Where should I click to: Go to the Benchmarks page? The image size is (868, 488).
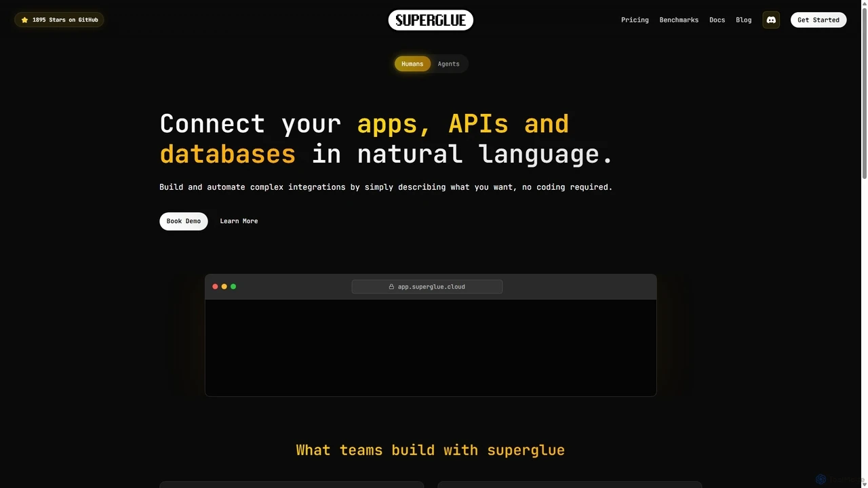tap(679, 20)
